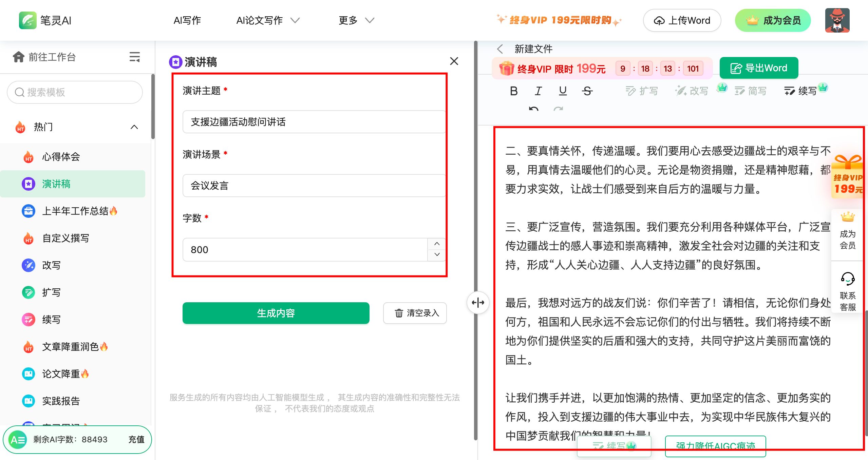Click the 导出Word export button

[x=758, y=68]
